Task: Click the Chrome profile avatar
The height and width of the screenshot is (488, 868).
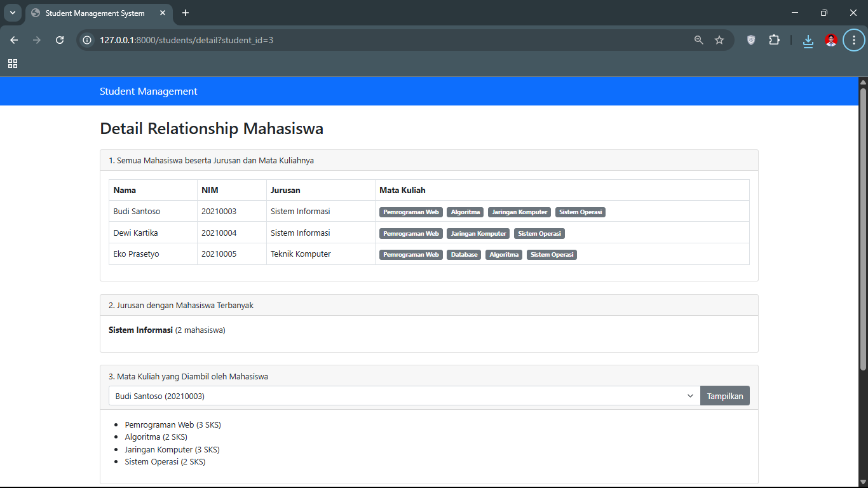Action: [831, 40]
